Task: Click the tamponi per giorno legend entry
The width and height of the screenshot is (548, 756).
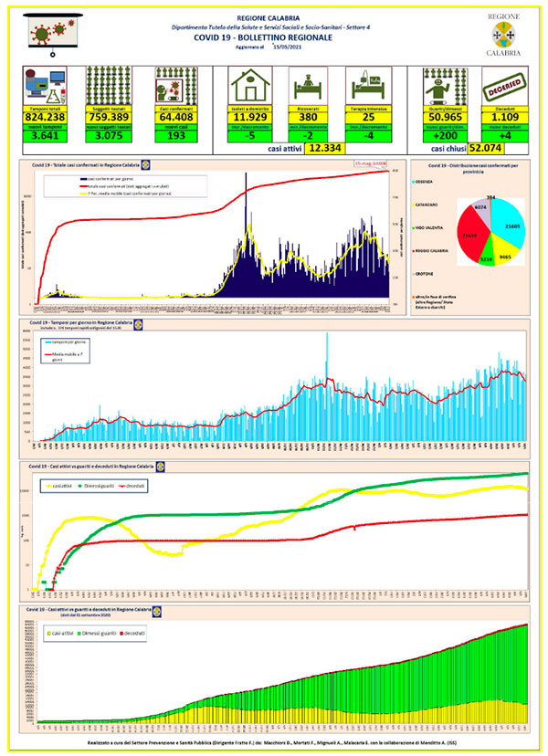Action: click(x=65, y=341)
